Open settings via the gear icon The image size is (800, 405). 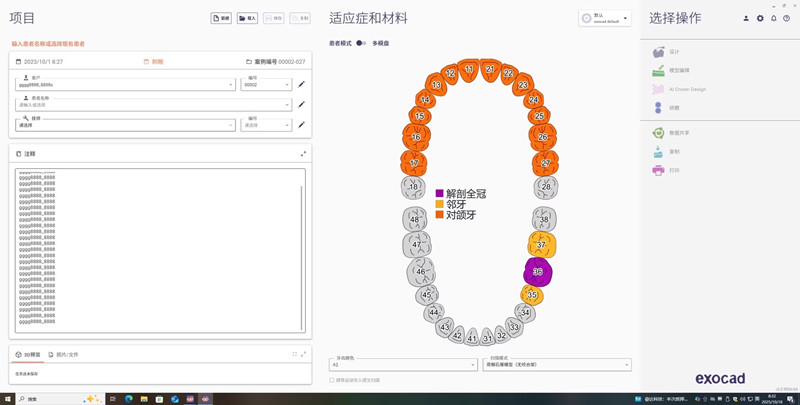760,18
